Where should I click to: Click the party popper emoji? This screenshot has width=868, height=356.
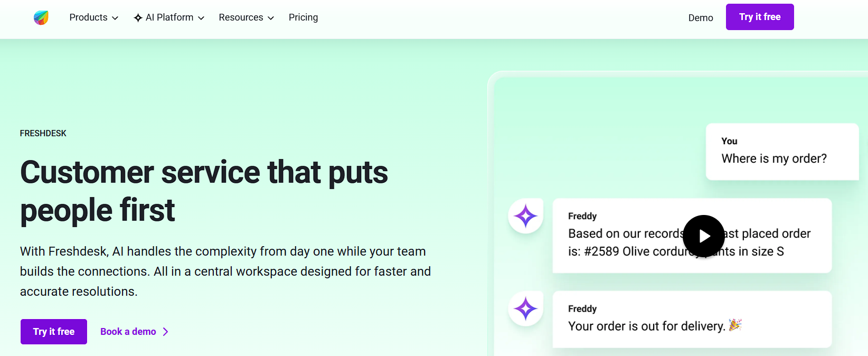pyautogui.click(x=735, y=325)
